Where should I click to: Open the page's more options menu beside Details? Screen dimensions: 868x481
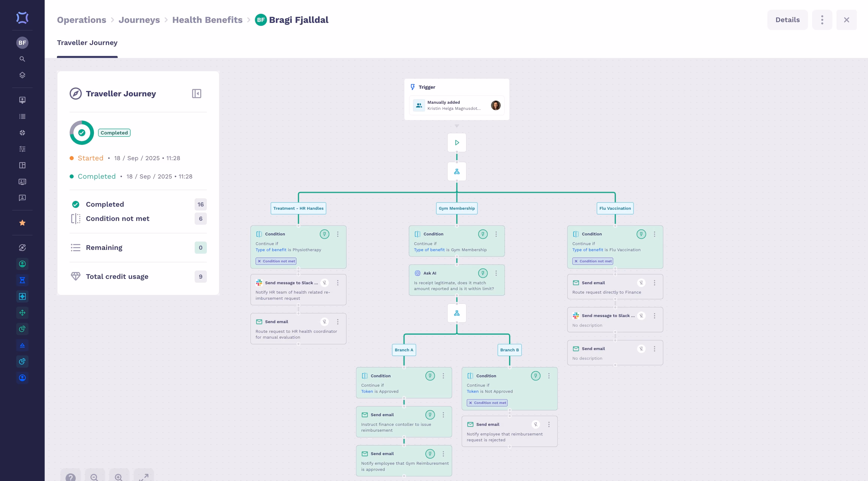822,20
